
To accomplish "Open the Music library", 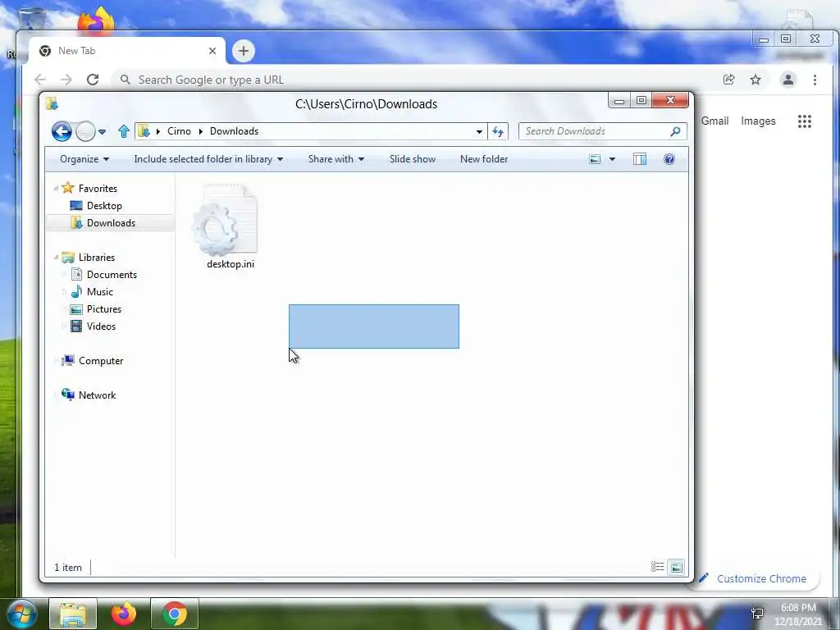I will coord(99,292).
